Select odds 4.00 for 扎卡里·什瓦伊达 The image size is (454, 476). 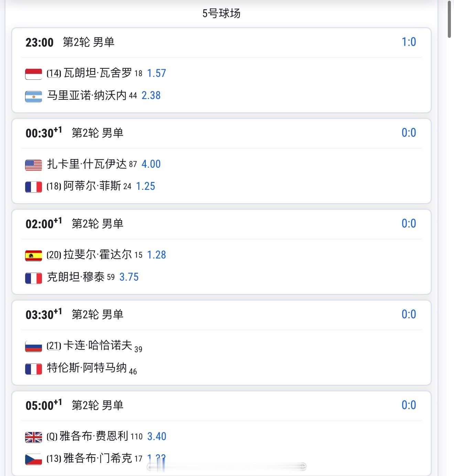tap(151, 164)
